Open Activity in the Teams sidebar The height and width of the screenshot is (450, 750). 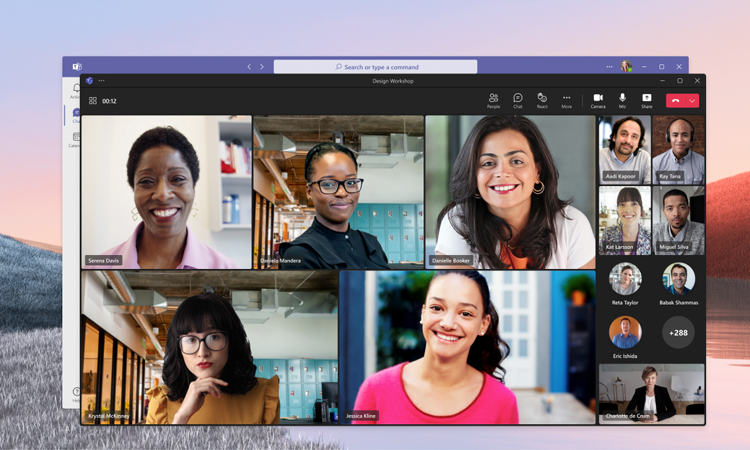76,91
